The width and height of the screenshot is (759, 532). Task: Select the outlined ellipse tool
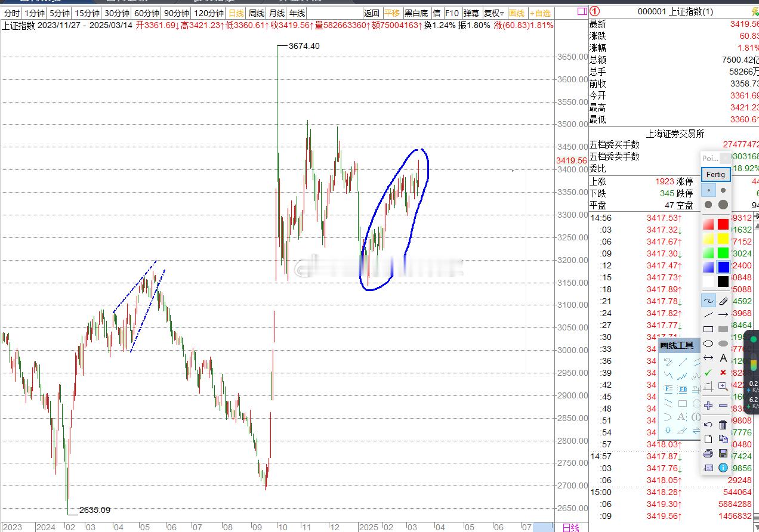pos(708,344)
